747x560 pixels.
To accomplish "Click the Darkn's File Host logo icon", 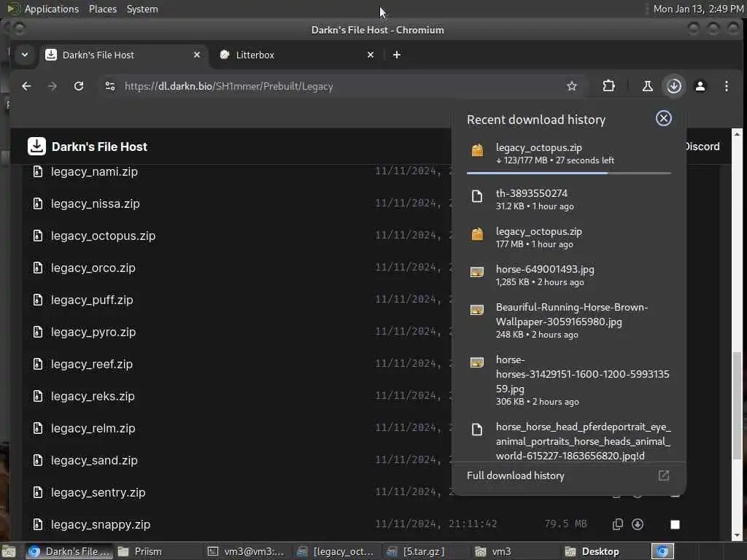I will click(x=36, y=146).
